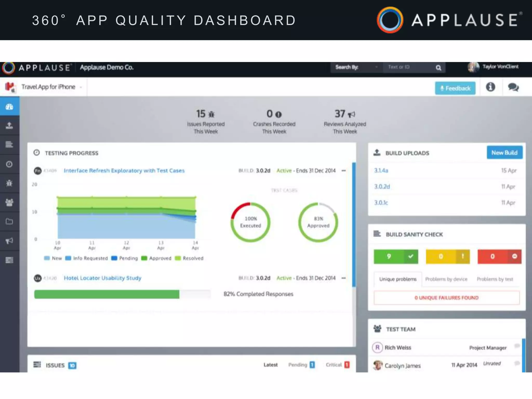Click the megaphone reviews sidebar icon

tap(9, 241)
